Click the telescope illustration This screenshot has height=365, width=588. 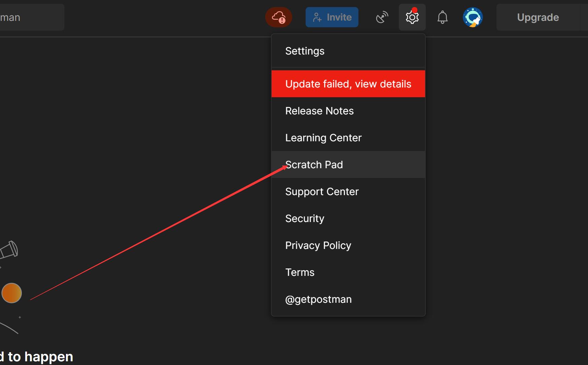9,250
